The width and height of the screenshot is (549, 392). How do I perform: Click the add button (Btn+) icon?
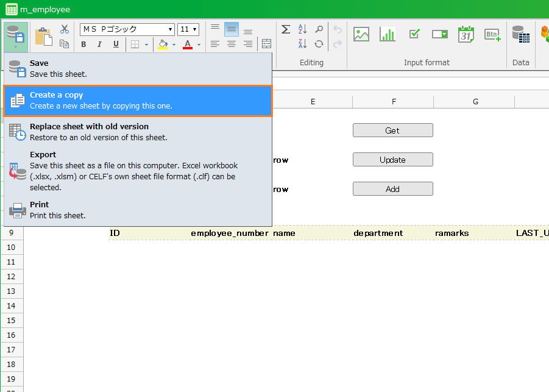(492, 35)
